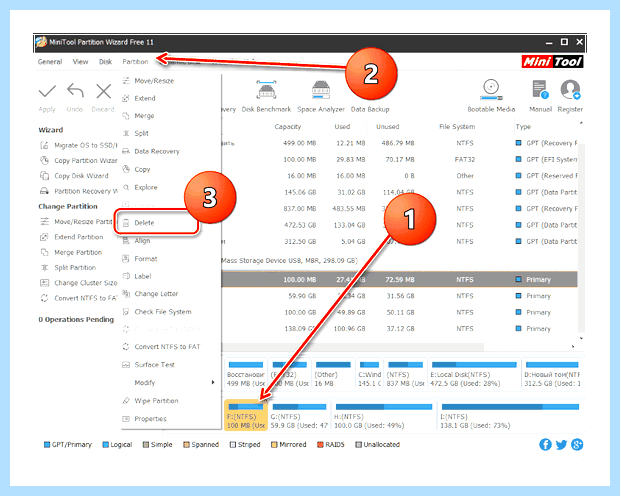Viewport: 620px width, 496px height.
Task: Start Partition Recovery Wizard
Action: (78, 191)
